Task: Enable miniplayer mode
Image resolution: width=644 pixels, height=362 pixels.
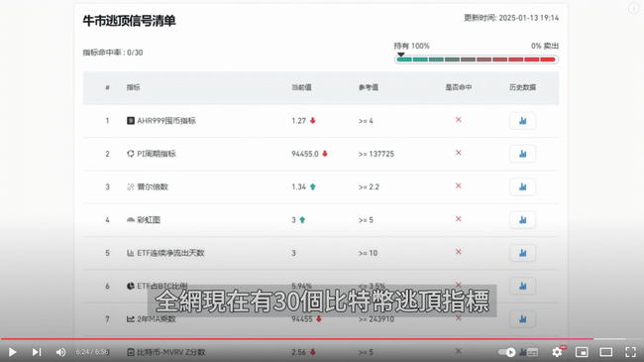Action: pos(582,352)
